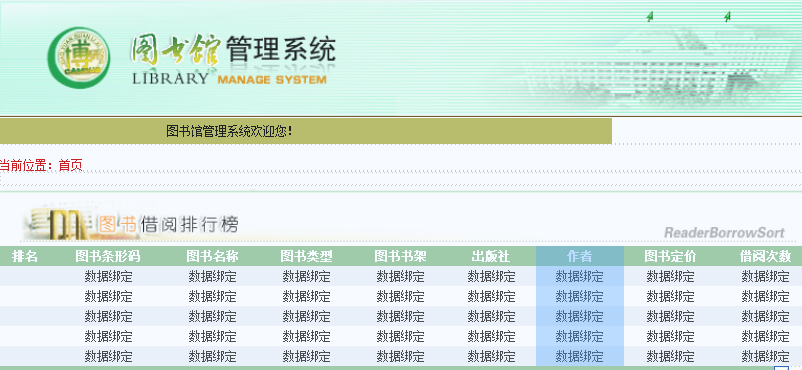Click the green circular 博 campus logo

coord(78,58)
